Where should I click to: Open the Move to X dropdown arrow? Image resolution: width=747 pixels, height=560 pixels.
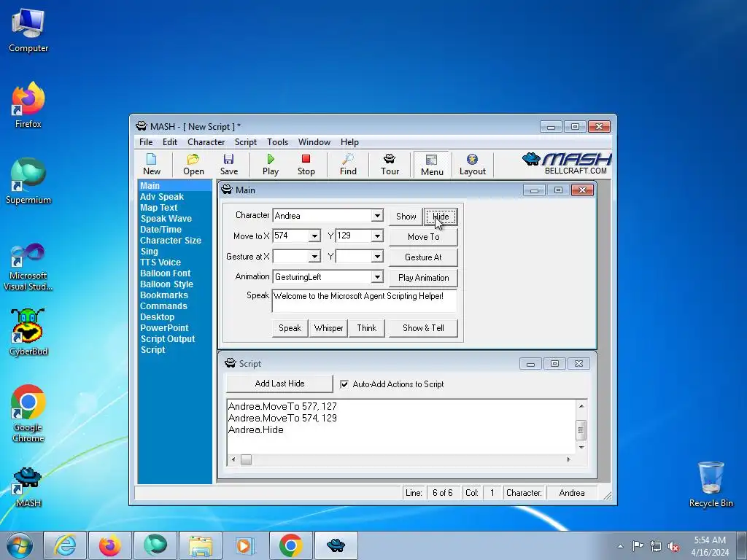coord(314,236)
